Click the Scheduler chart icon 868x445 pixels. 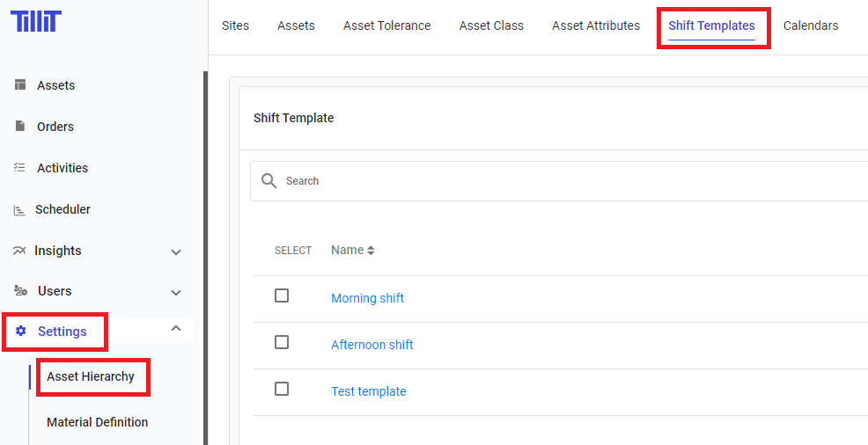[x=19, y=210]
